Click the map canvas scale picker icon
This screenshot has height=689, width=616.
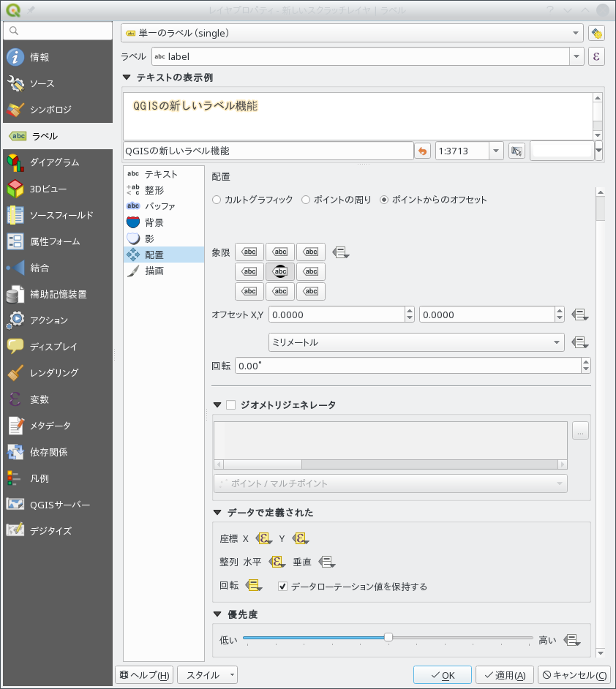pyautogui.click(x=517, y=151)
